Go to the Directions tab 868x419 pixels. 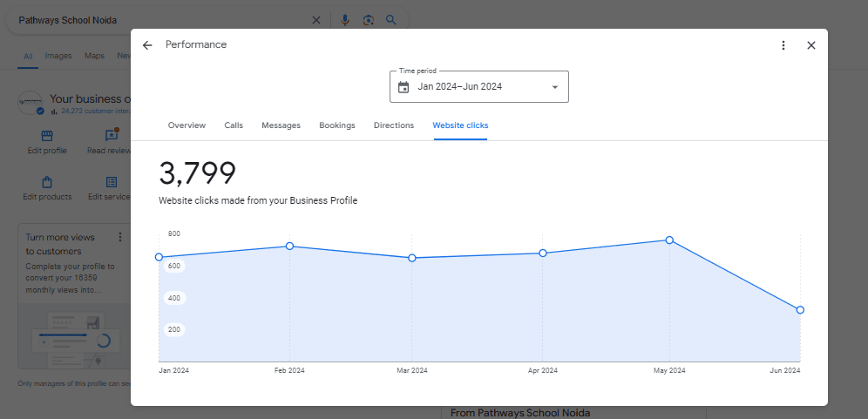pos(394,125)
